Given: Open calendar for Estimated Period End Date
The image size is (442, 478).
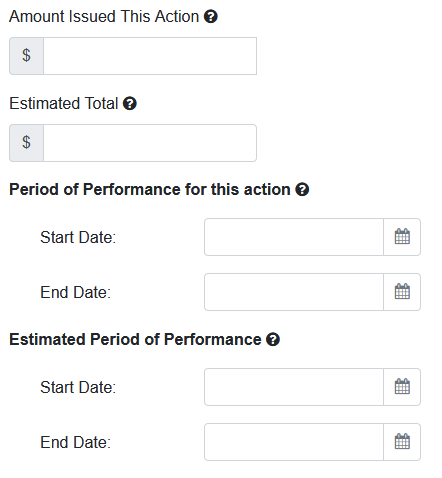Looking at the screenshot, I should 402,442.
